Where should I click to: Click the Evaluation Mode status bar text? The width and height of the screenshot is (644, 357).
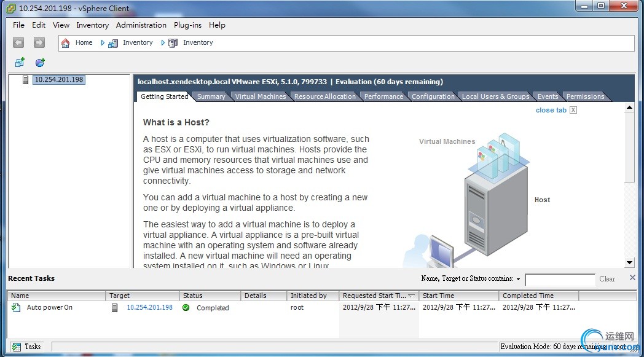(553, 347)
